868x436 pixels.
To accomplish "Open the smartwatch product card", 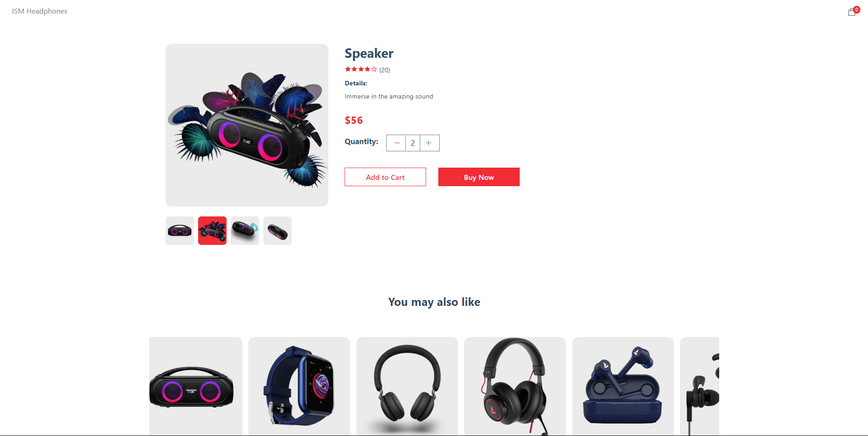I will pyautogui.click(x=299, y=386).
